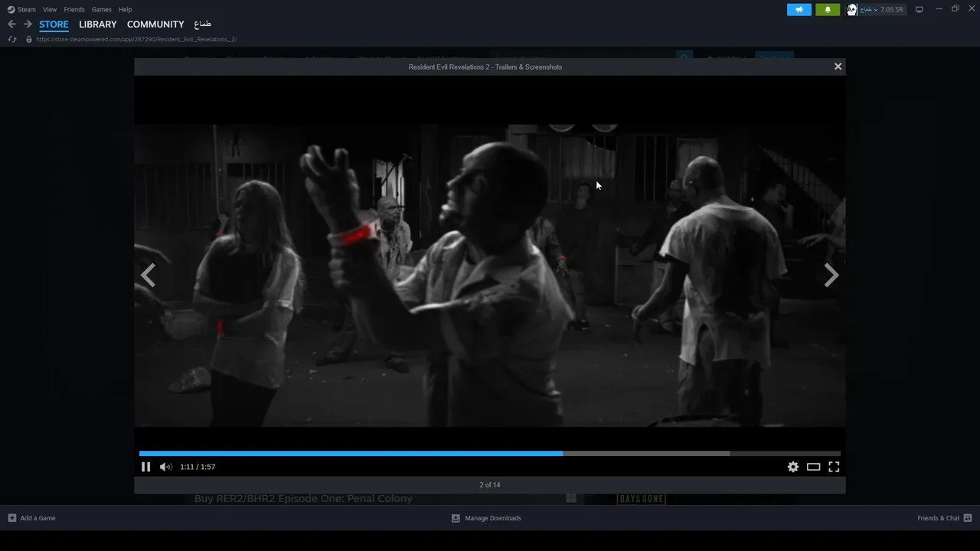Open notifications bell button
This screenshot has width=980, height=551.
pyautogui.click(x=827, y=9)
